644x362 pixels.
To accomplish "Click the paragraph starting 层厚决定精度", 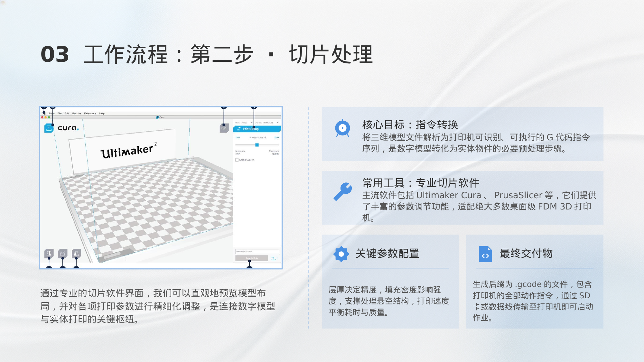I will pos(389,301).
